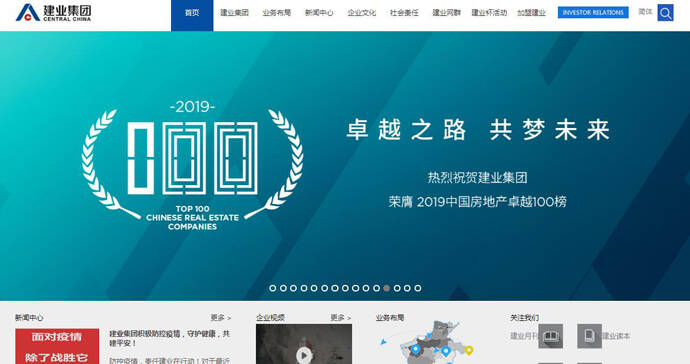The width and height of the screenshot is (690, 364).
Task: Open the 新闻中心 navigation menu
Action: 319,13
